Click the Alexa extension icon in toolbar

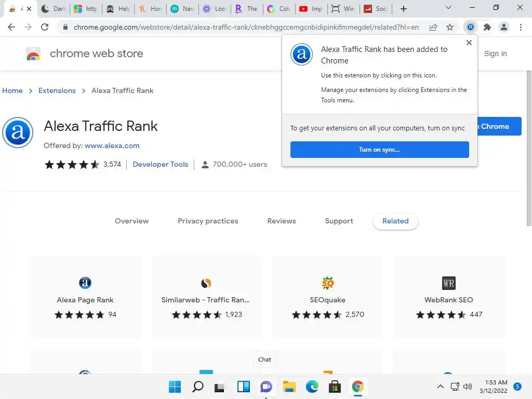pyautogui.click(x=471, y=27)
